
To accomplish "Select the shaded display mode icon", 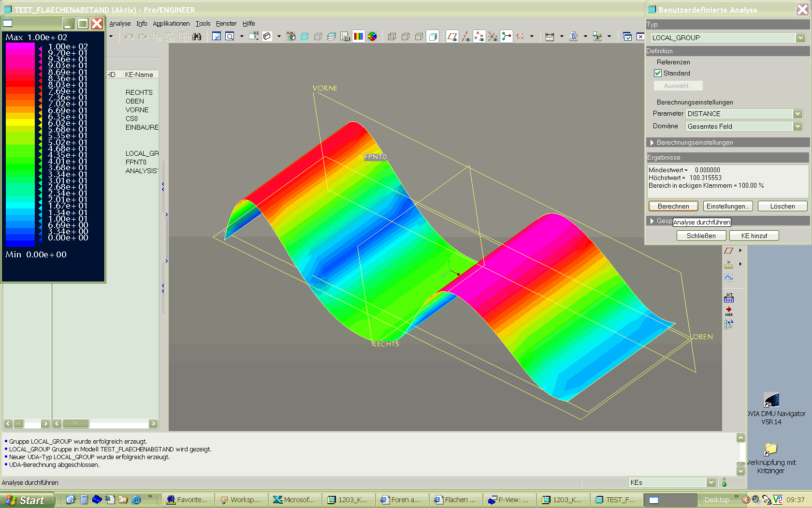I will [x=433, y=36].
